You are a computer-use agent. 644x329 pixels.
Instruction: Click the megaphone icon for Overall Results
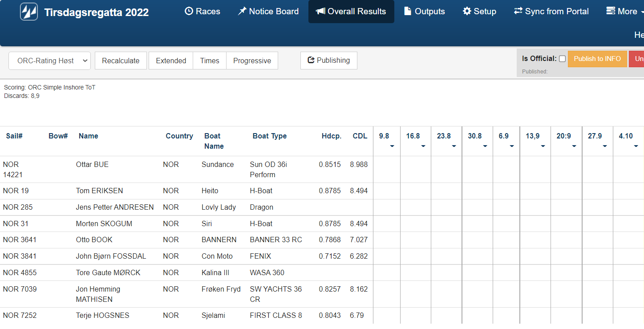320,12
